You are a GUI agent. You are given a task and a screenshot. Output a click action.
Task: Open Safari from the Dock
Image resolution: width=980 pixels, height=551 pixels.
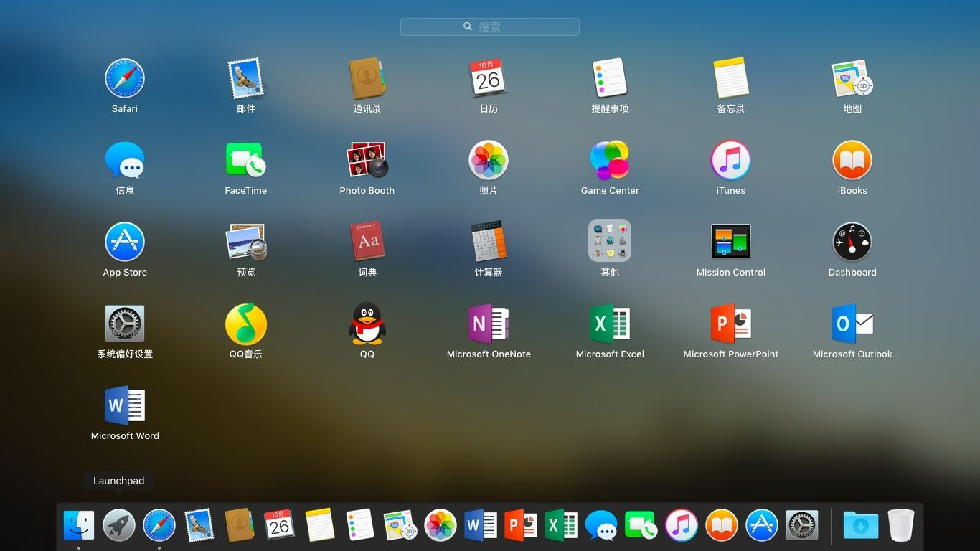click(x=159, y=525)
